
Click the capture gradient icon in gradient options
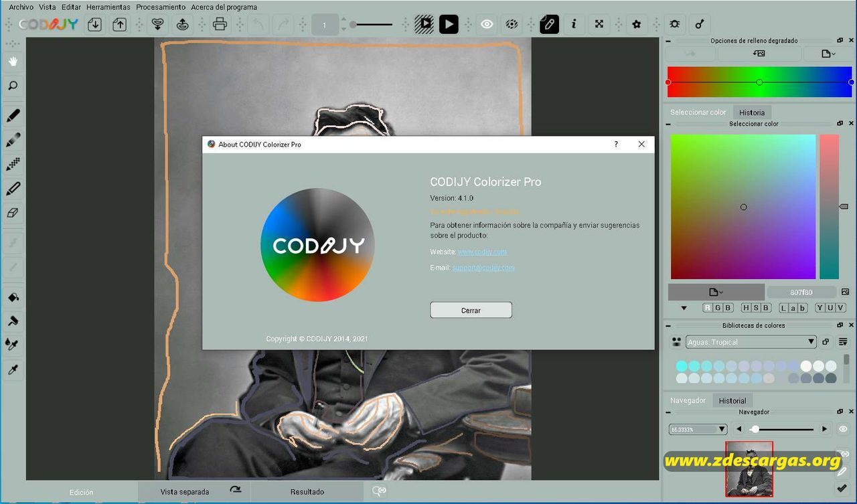coord(759,54)
